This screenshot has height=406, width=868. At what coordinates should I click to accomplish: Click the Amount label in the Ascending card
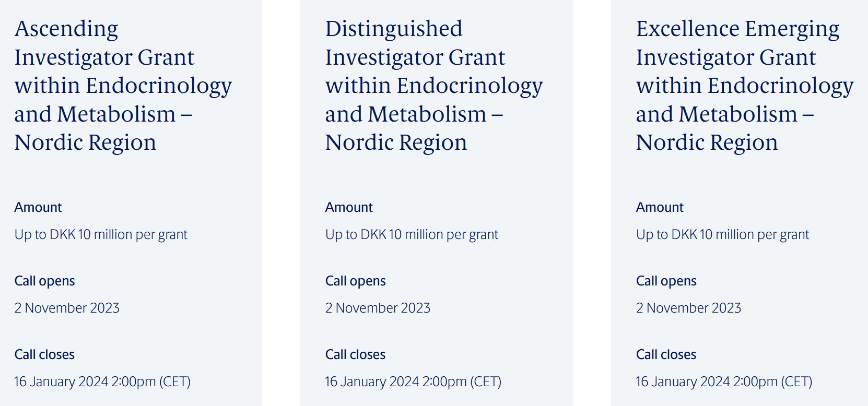(38, 207)
